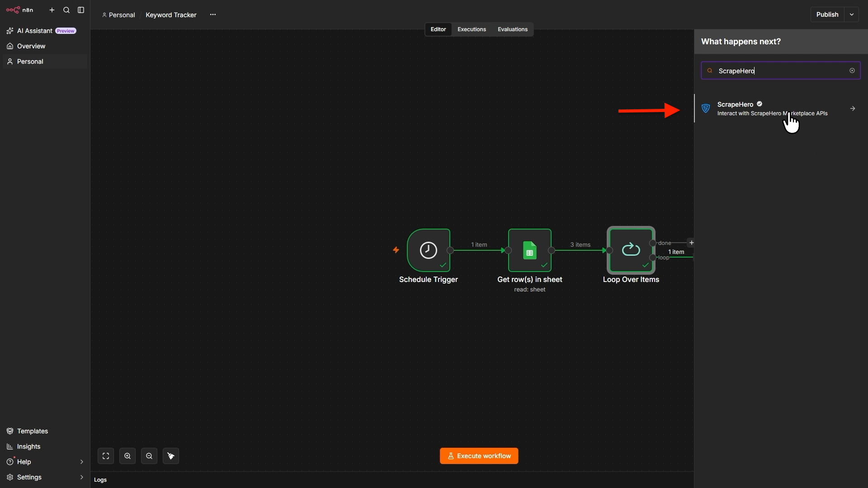
Task: Fit workflow to view icon
Action: [106, 456]
